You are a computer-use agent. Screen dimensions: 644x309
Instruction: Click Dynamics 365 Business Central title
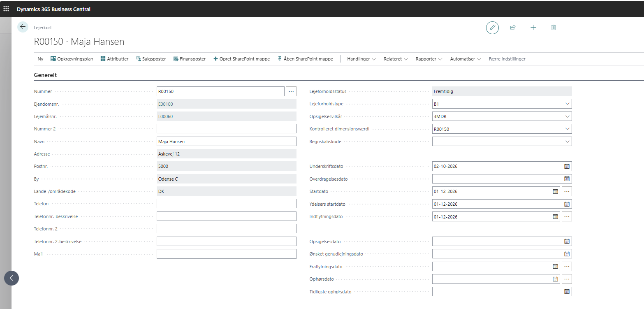(53, 9)
